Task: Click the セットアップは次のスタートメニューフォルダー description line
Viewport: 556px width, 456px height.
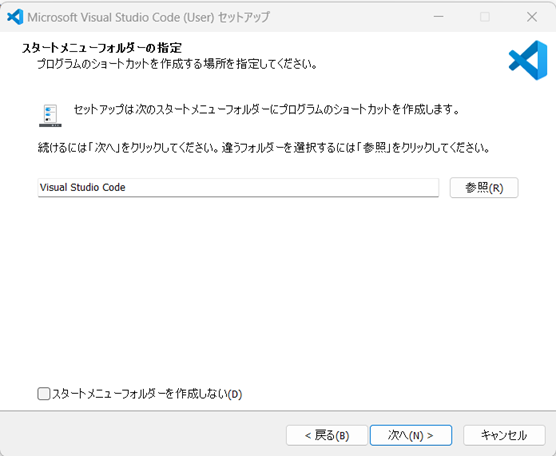Action: pos(266,110)
